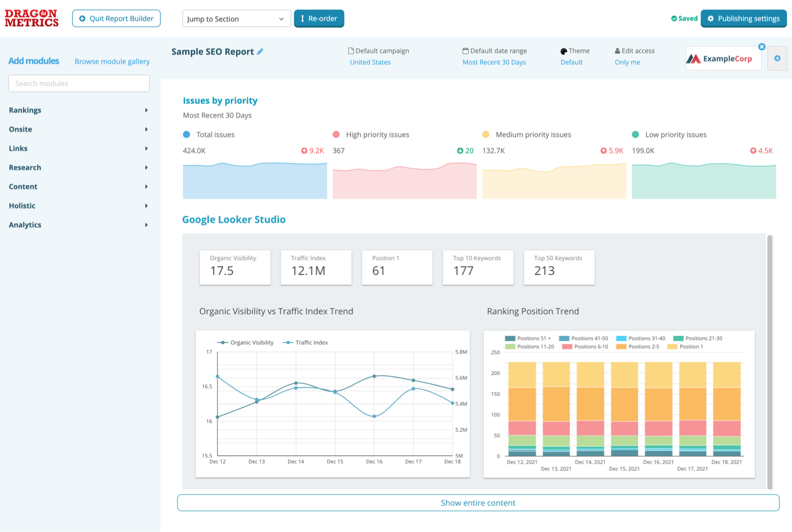Click the back arrow inside Quit Report Builder
This screenshot has width=792, height=532.
82,19
